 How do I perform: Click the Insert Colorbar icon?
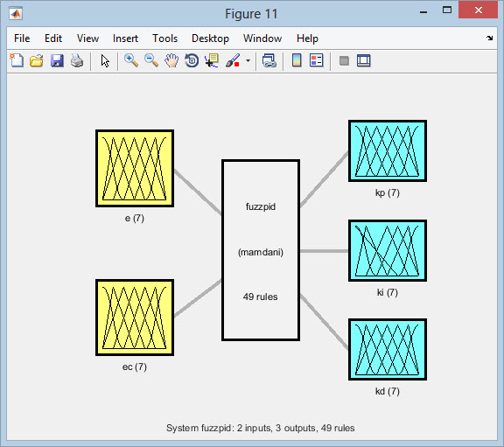click(297, 60)
